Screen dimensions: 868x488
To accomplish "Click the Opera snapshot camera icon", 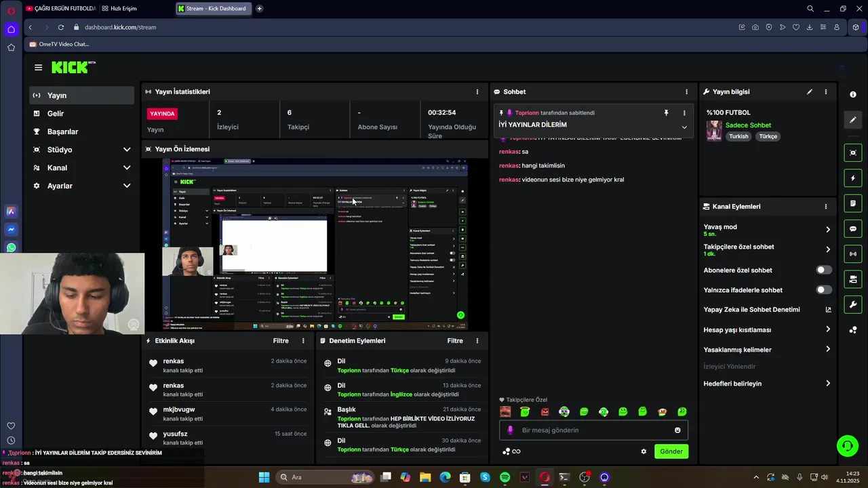I will (x=755, y=27).
